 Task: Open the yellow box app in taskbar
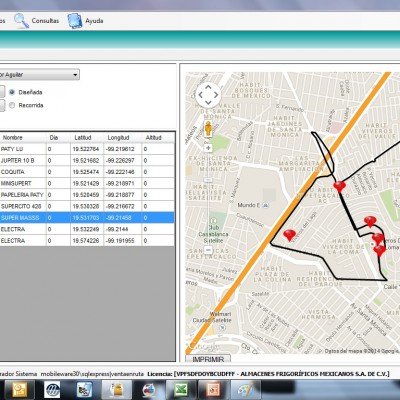coord(116,390)
